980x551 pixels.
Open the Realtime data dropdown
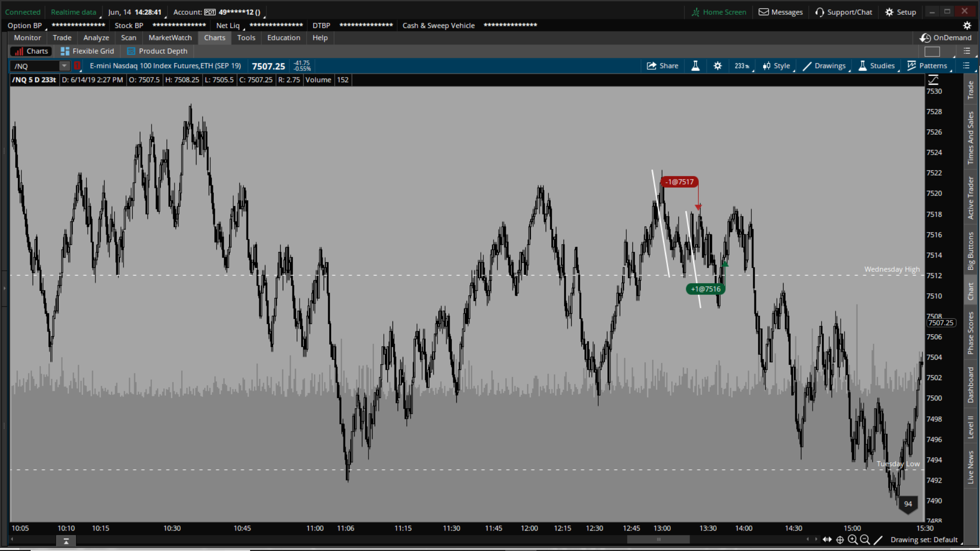click(73, 12)
